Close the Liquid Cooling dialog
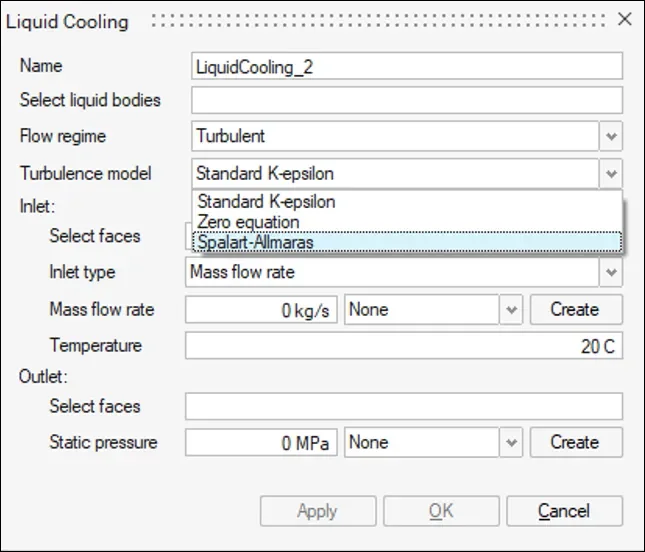The height and width of the screenshot is (552, 645). 624,20
